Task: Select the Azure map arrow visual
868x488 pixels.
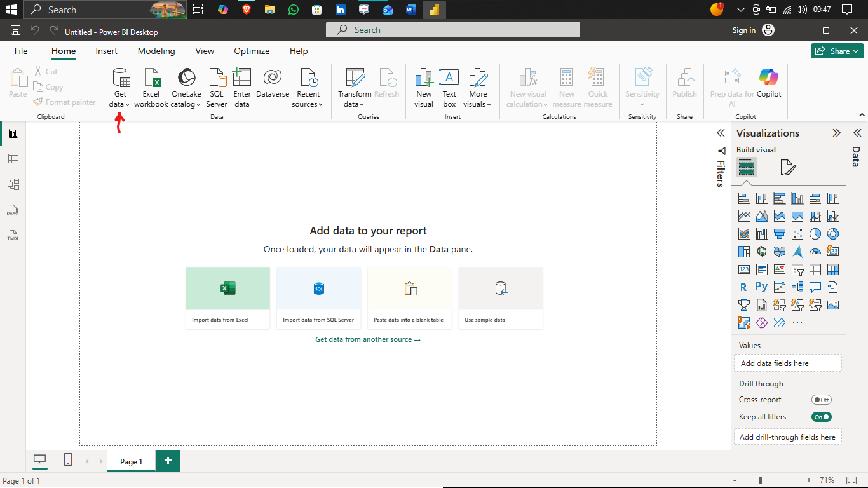Action: [797, 252]
